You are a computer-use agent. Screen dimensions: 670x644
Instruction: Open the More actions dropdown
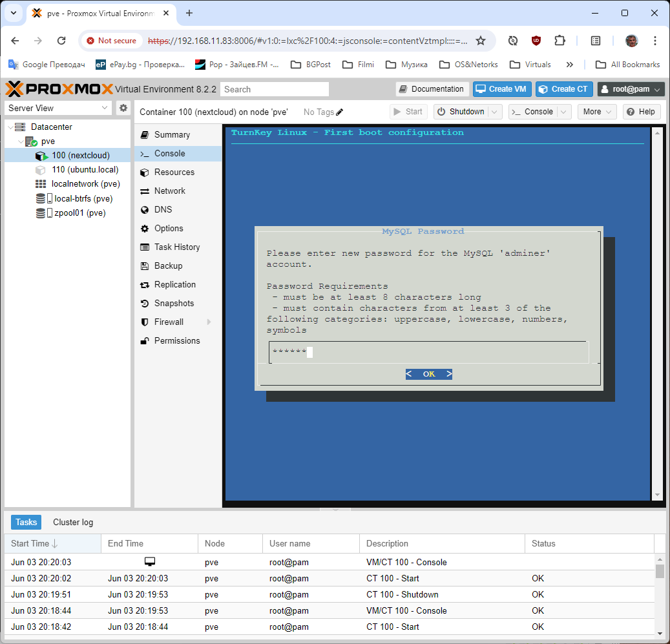pos(597,112)
